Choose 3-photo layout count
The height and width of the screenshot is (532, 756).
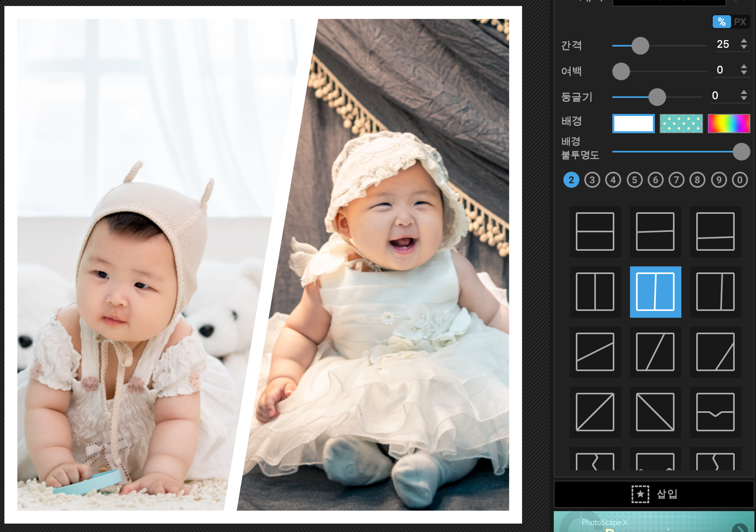pyautogui.click(x=592, y=180)
